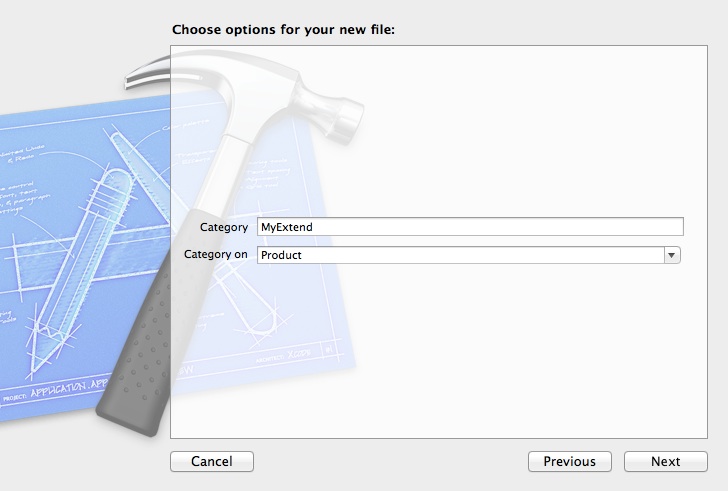Click the Next button

click(x=665, y=461)
